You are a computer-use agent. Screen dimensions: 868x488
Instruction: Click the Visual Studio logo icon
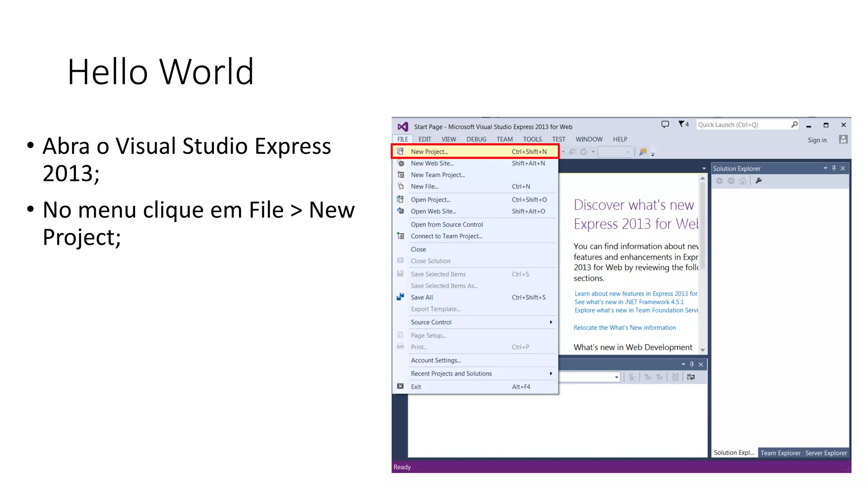pos(403,127)
